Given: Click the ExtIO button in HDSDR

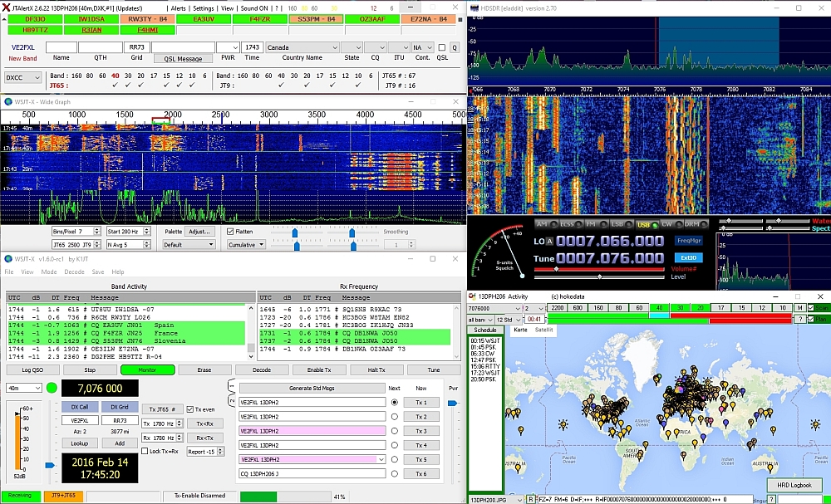Looking at the screenshot, I should coord(688,257).
